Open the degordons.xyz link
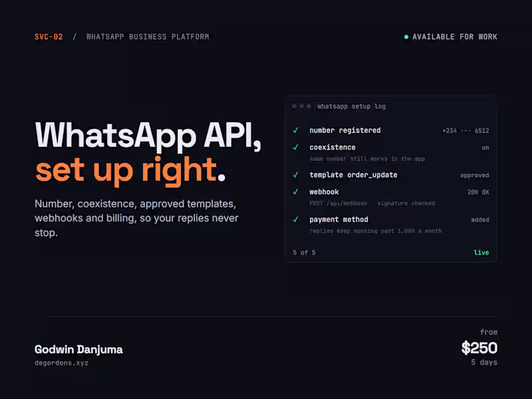This screenshot has width=532, height=399. pyautogui.click(x=61, y=363)
